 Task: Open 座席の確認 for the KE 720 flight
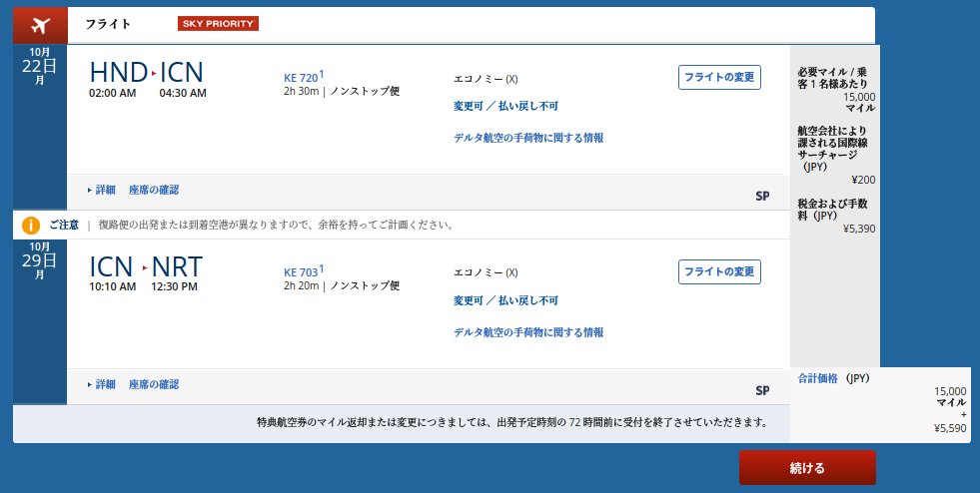(154, 190)
